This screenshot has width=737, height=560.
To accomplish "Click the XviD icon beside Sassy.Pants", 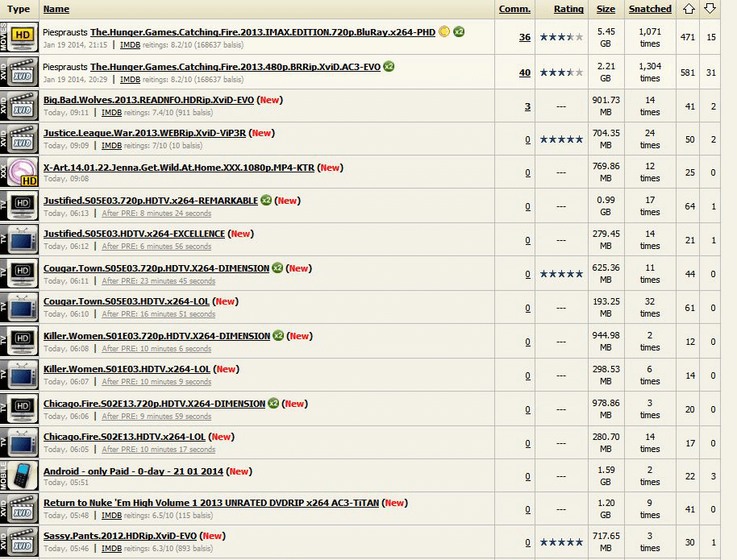I will pyautogui.click(x=19, y=542).
